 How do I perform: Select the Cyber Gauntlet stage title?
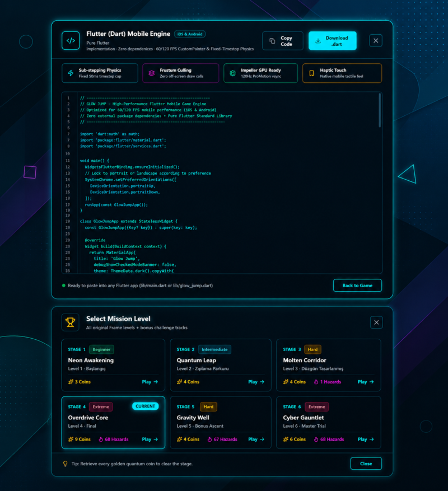tap(304, 418)
